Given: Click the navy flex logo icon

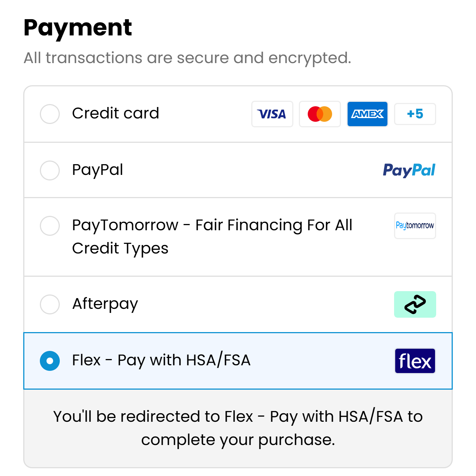Looking at the screenshot, I should 415,361.
